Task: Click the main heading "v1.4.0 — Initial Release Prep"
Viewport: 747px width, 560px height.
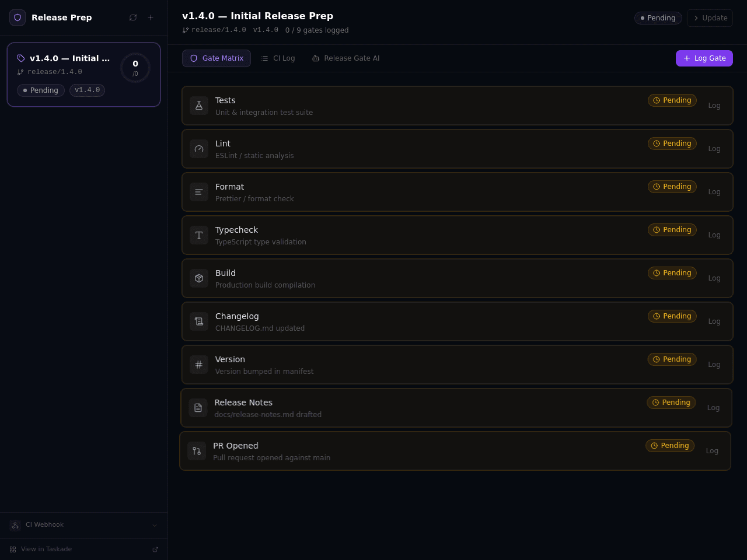Action: 257,16
